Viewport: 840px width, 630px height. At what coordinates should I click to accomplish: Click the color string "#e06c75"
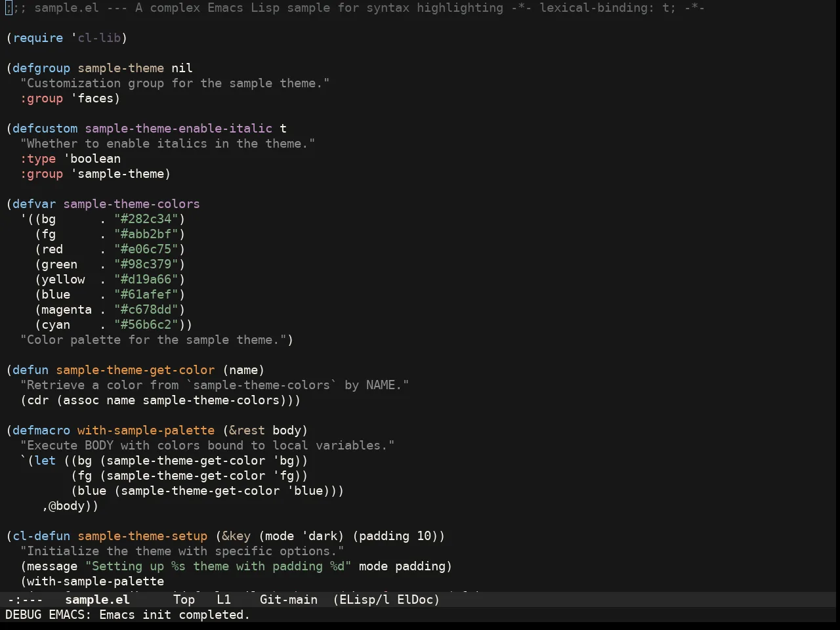coord(146,249)
